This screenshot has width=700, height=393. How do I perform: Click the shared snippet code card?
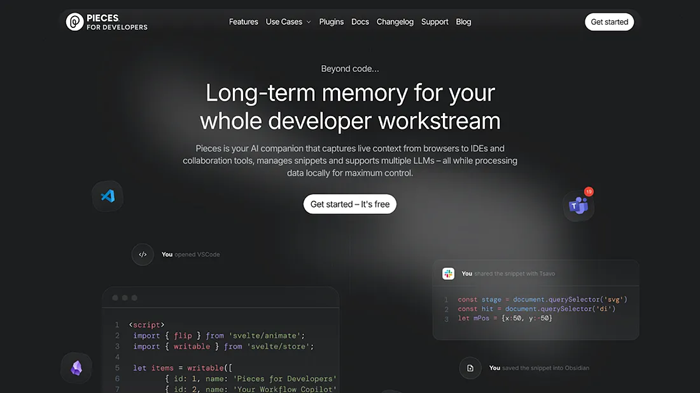pos(536,300)
